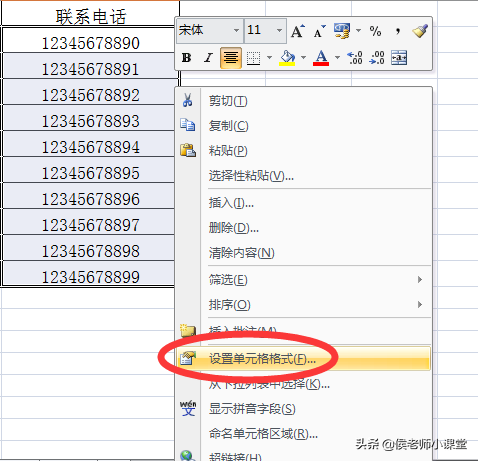Click the scissors Cut icon
The width and height of the screenshot is (478, 461).
[188, 100]
